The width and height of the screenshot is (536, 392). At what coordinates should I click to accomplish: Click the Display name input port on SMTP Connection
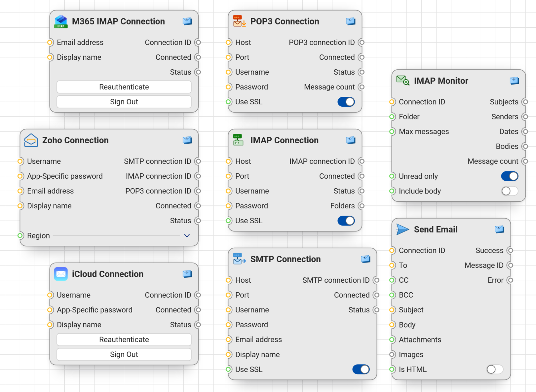coord(228,354)
